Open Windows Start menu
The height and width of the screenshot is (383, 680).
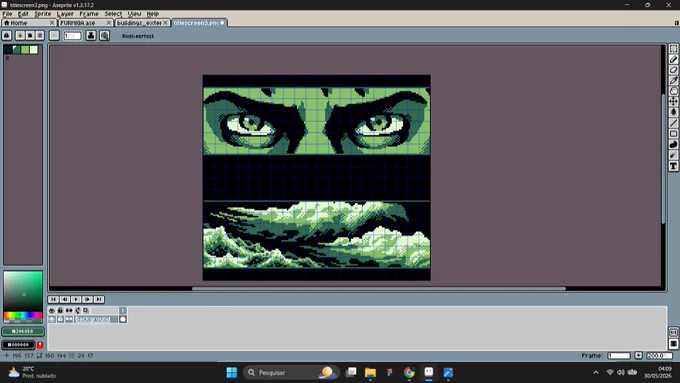232,373
